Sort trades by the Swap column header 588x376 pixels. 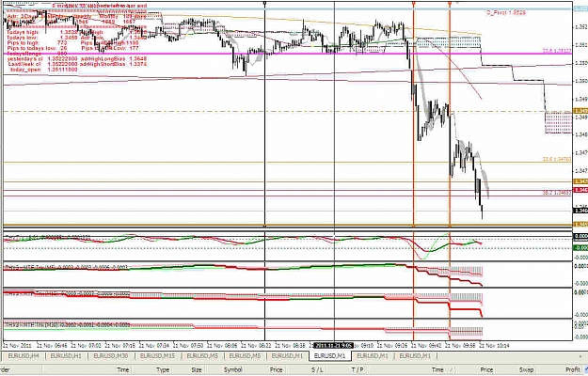[x=526, y=369]
